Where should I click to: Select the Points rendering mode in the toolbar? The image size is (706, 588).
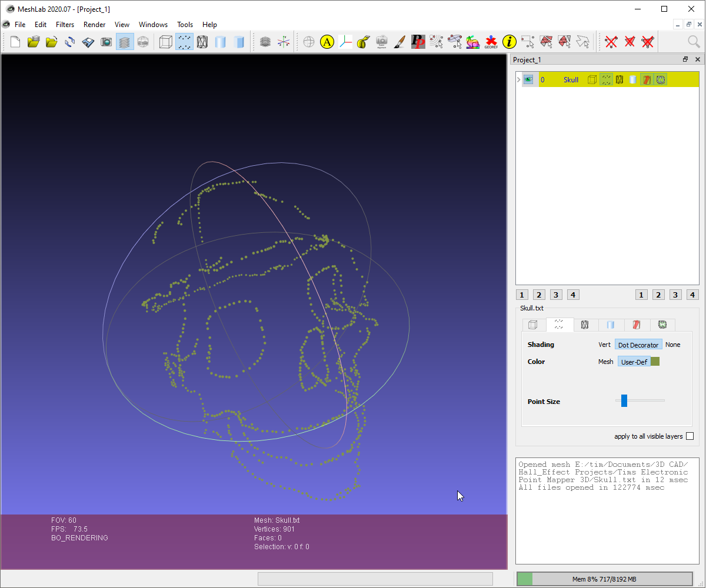coord(184,42)
